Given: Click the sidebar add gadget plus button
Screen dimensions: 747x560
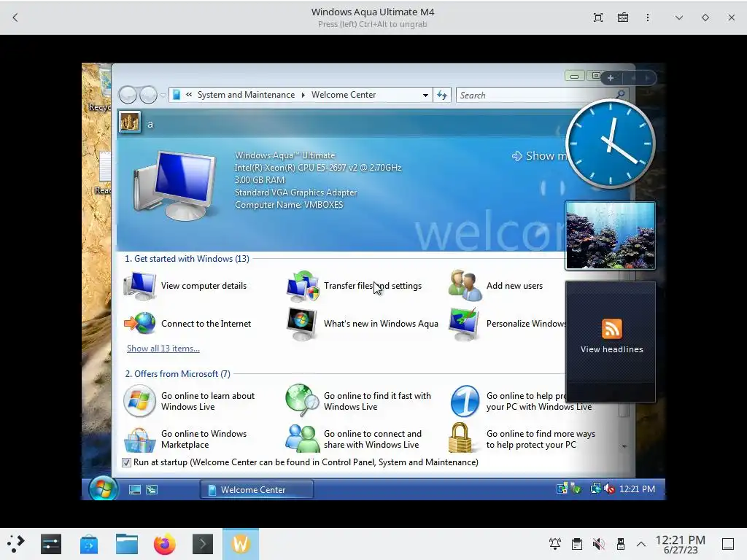Looking at the screenshot, I should coord(611,78).
